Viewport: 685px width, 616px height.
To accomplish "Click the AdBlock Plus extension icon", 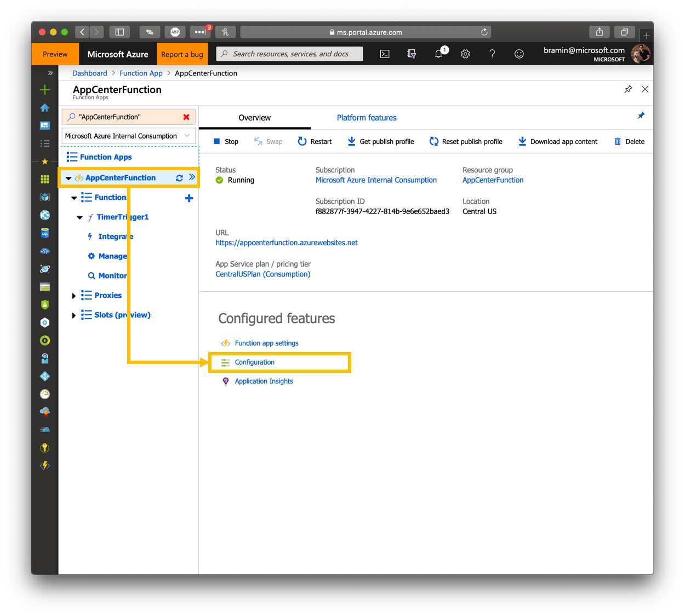I will (x=175, y=32).
